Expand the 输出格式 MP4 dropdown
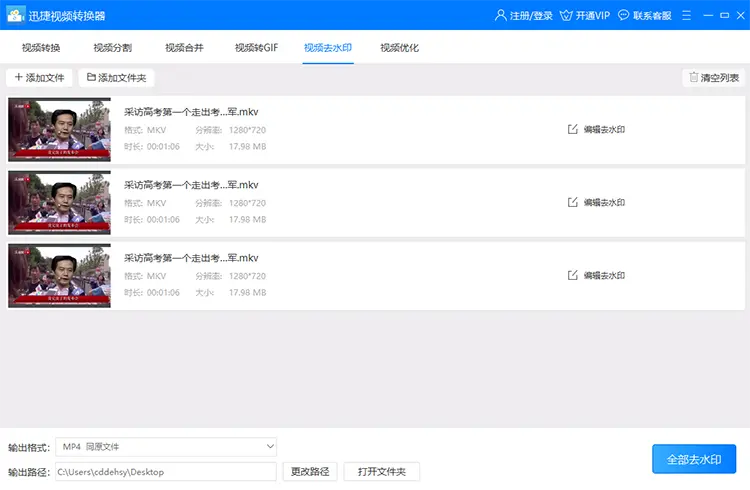The image size is (750, 490). [x=166, y=447]
